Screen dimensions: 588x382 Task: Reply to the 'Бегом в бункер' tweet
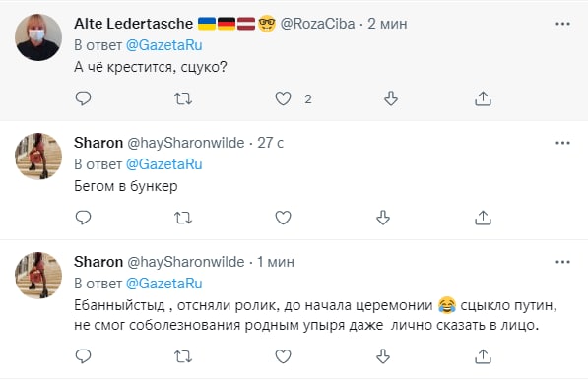(x=84, y=218)
